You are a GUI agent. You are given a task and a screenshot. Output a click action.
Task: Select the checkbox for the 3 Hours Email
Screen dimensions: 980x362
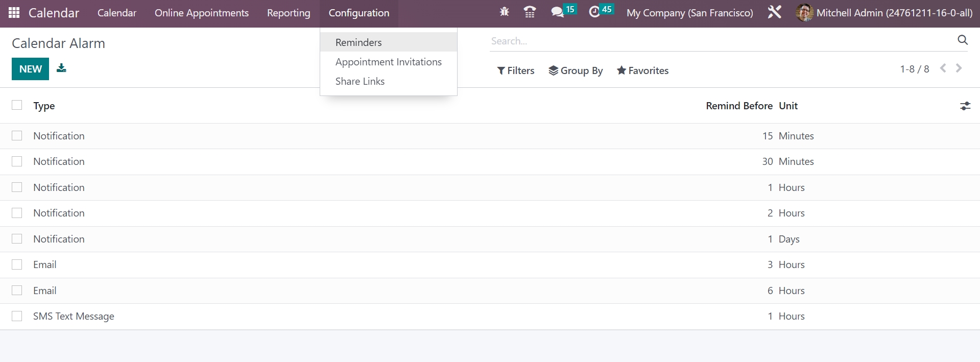pos(17,264)
